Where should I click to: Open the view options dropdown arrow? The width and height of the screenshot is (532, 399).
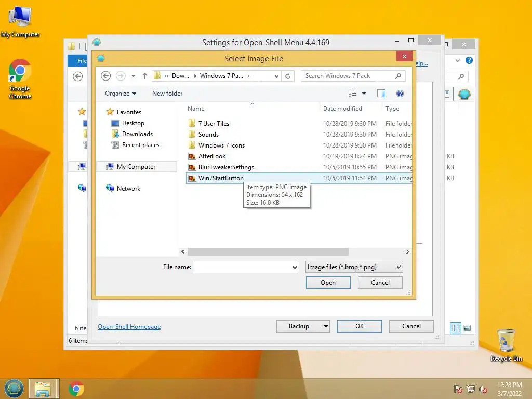[x=364, y=94]
